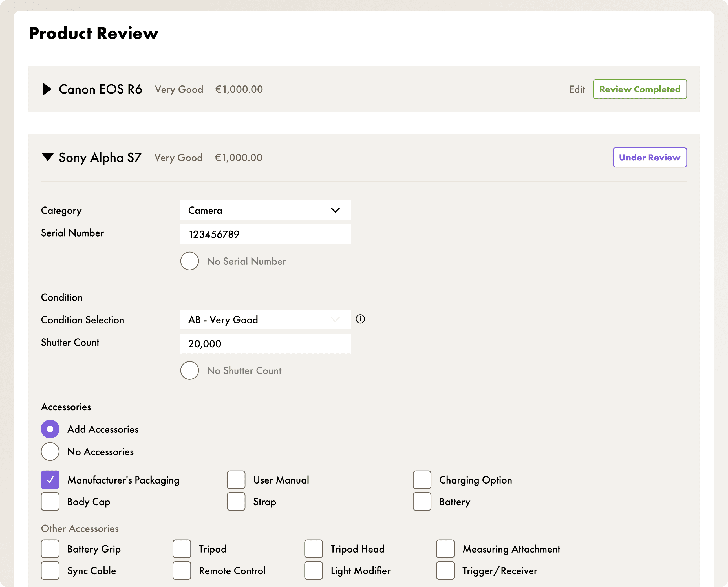Check the Trigger/Receiver checkbox

click(445, 571)
